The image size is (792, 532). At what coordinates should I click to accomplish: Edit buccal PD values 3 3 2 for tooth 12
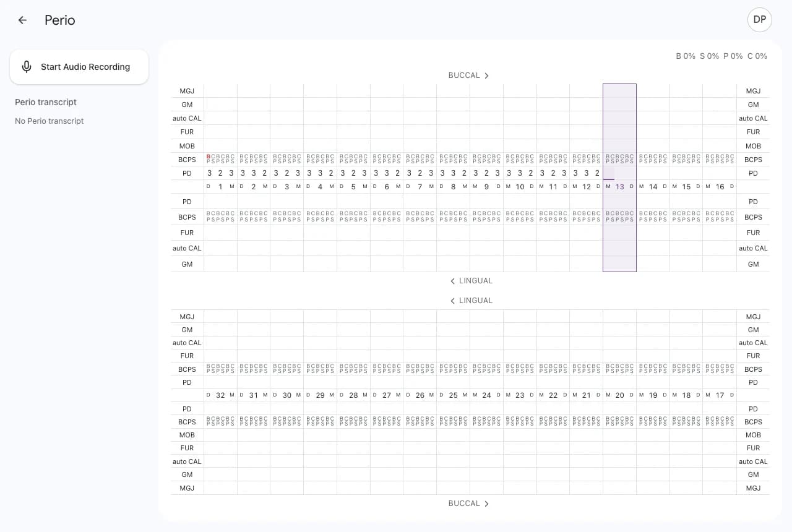pyautogui.click(x=587, y=173)
